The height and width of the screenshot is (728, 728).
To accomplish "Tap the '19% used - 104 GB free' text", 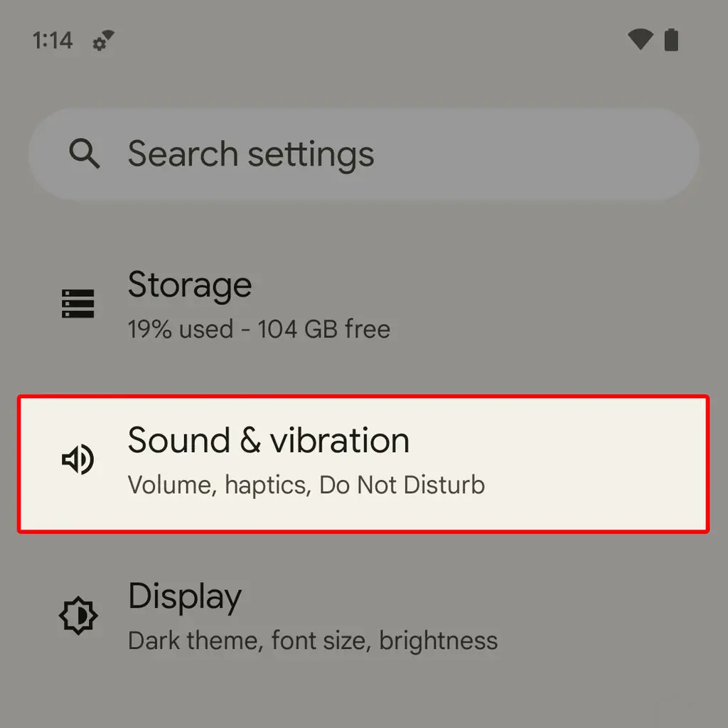I will (x=259, y=329).
